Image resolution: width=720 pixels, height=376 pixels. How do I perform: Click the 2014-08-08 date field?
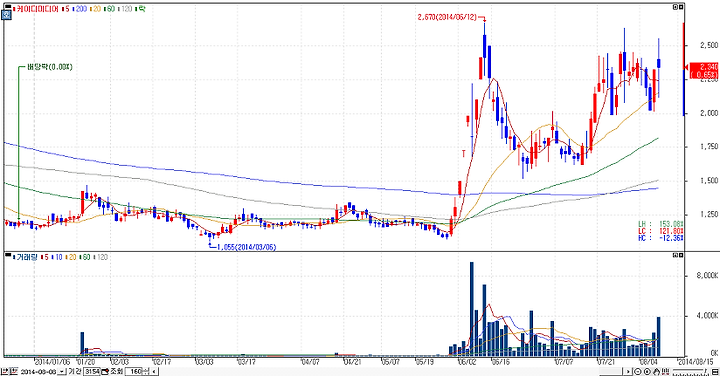(x=39, y=371)
